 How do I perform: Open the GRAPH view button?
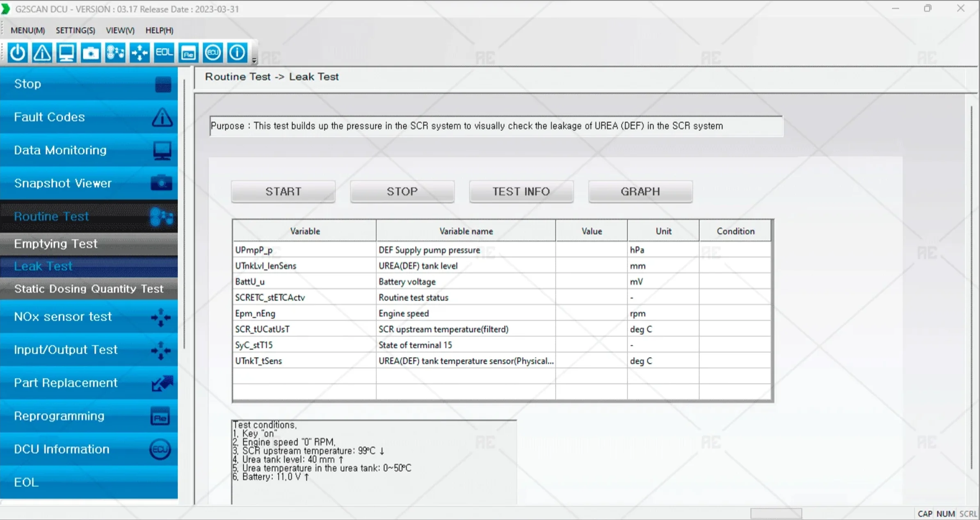[640, 192]
